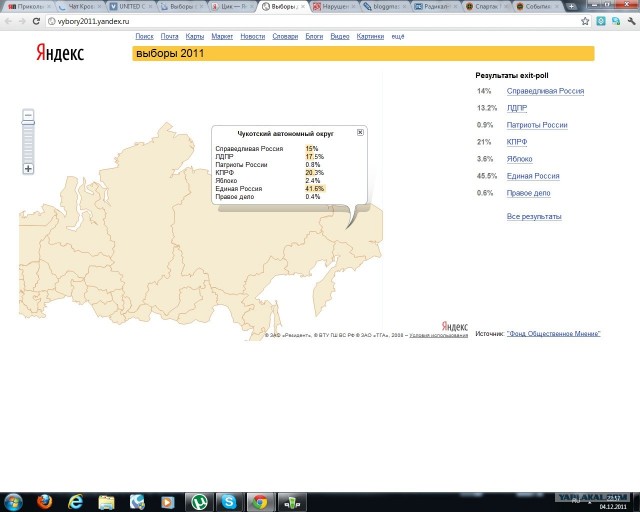Switch to the Спартак tab
Screen dimensions: 640x512
[x=487, y=7]
